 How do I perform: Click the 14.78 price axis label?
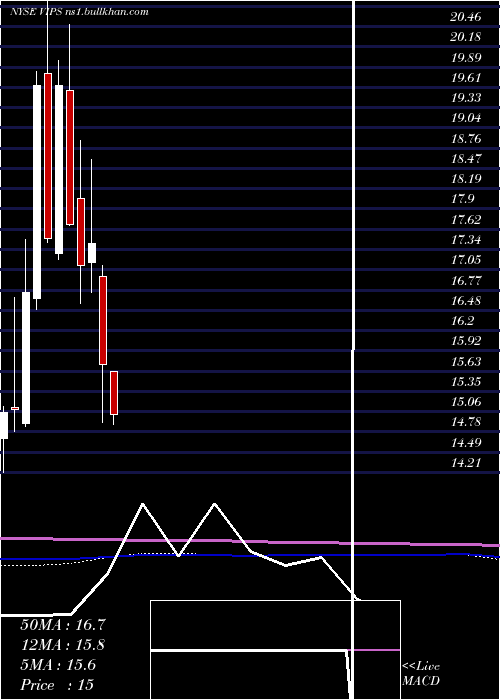tap(466, 422)
